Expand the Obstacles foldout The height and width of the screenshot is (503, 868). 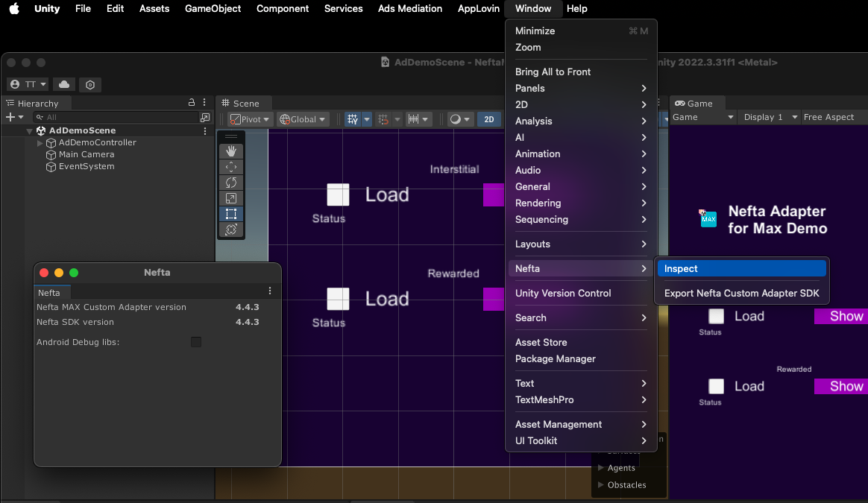(x=600, y=484)
